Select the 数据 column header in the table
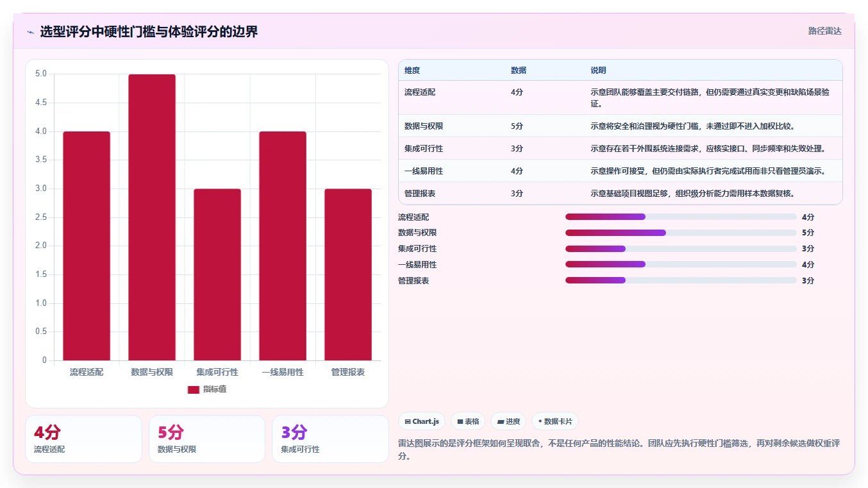Screen dimensions: 868x488 click(x=519, y=71)
